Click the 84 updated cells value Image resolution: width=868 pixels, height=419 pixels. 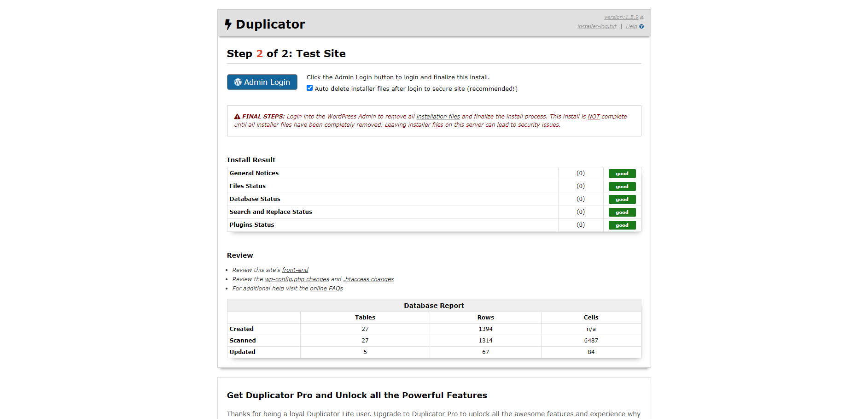[x=591, y=352]
